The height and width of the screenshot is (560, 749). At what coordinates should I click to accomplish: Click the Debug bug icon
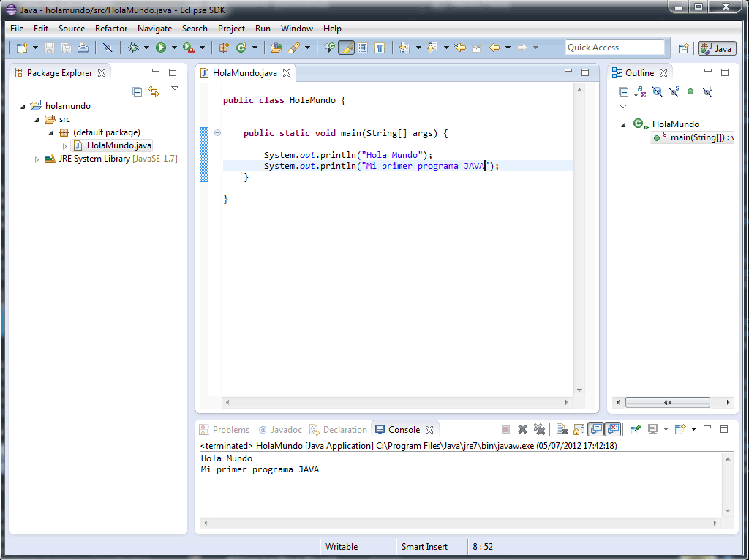(133, 48)
